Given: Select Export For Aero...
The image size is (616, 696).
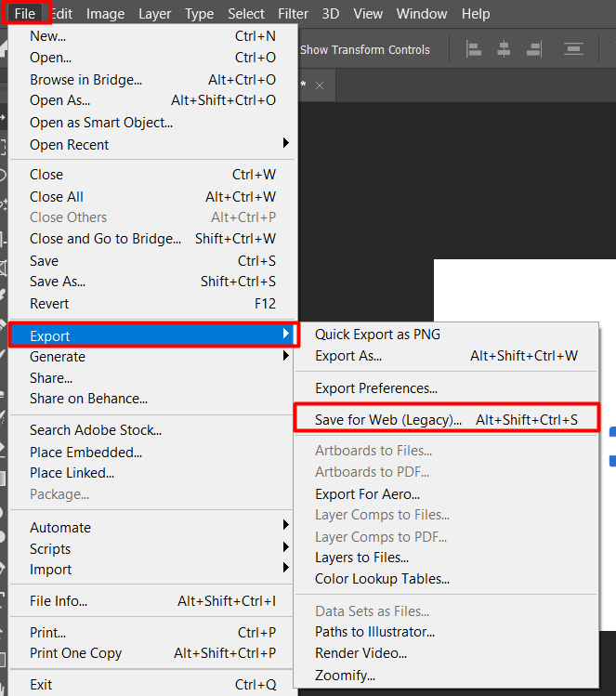Looking at the screenshot, I should 447,494.
